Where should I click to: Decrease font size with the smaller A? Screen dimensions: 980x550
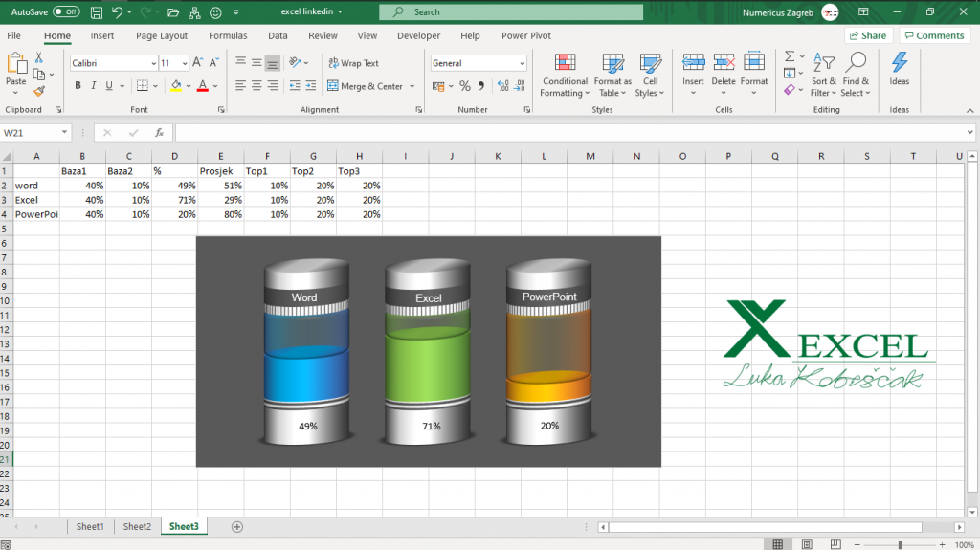click(x=213, y=62)
